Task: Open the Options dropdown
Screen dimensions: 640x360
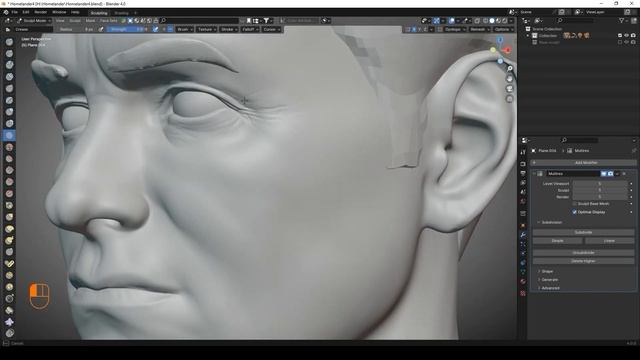Action: (503, 29)
